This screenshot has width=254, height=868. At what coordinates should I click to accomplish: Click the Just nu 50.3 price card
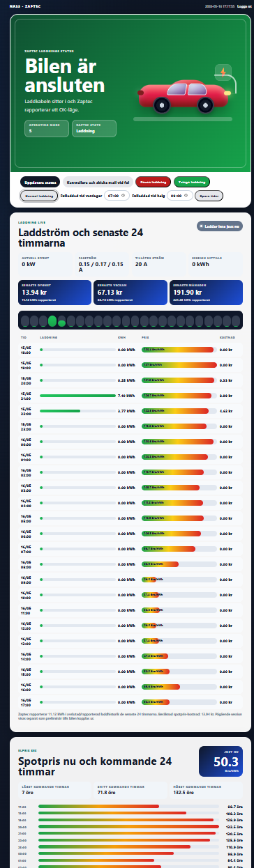[221, 761]
